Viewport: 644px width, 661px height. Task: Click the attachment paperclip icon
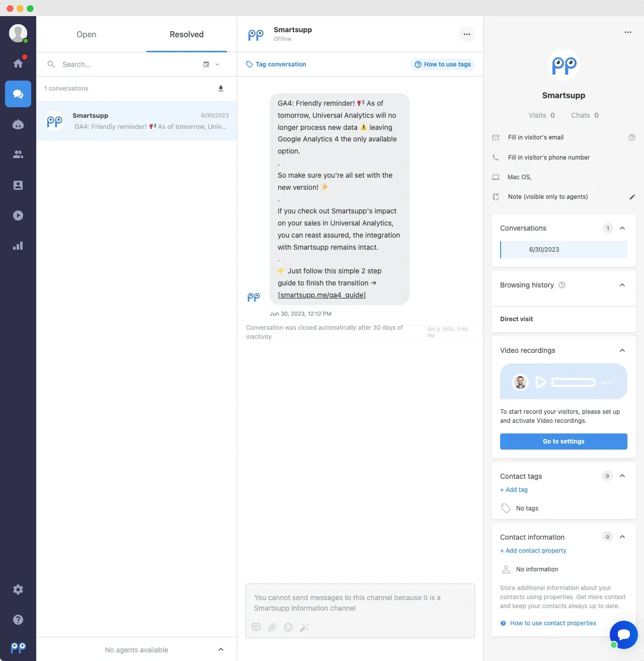(272, 627)
